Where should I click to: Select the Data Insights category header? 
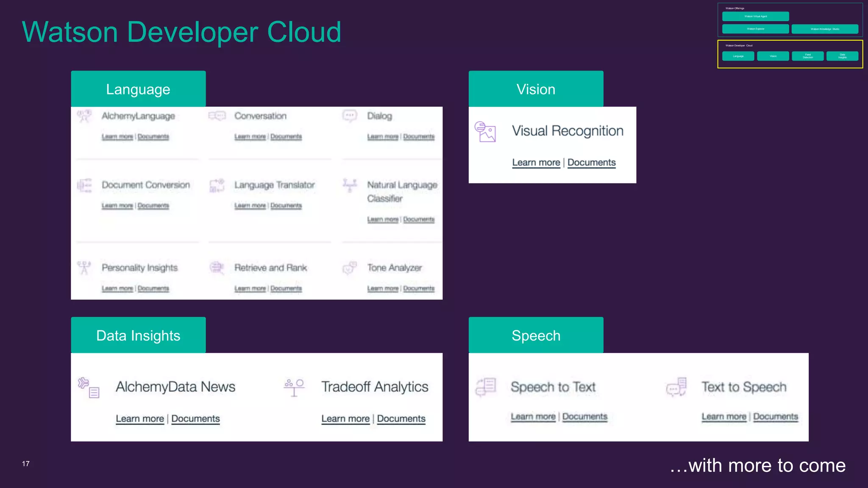pyautogui.click(x=138, y=335)
